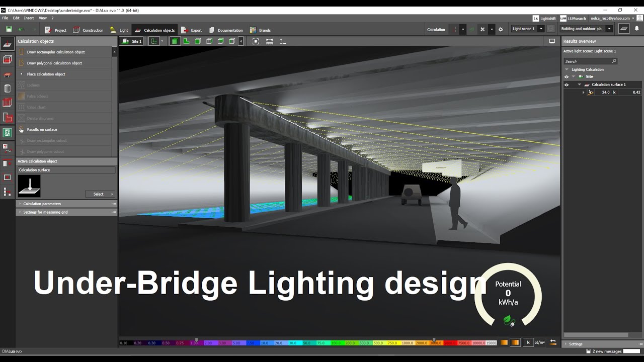This screenshot has width=644, height=362.
Task: Click the Search field in Results overview
Action: [x=590, y=61]
